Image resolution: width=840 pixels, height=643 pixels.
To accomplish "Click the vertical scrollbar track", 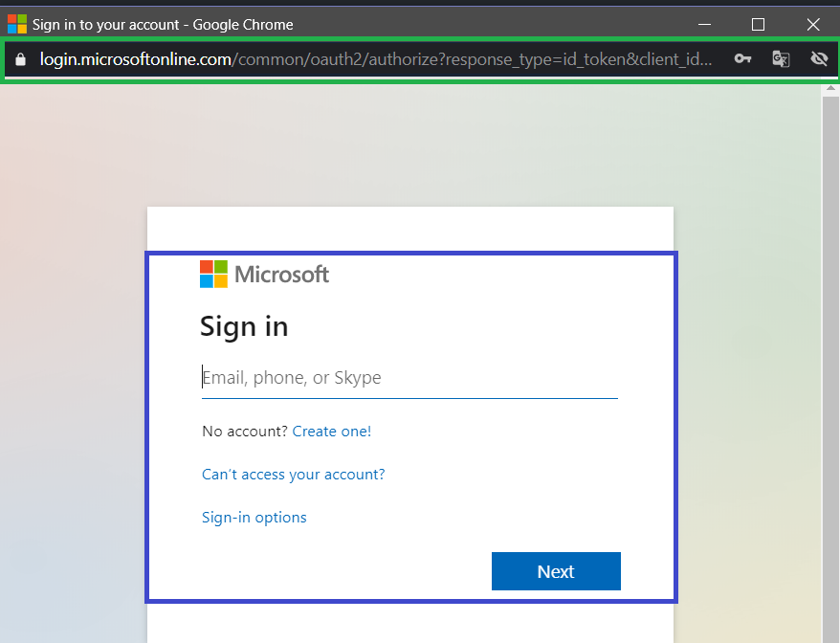I will pos(830,369).
